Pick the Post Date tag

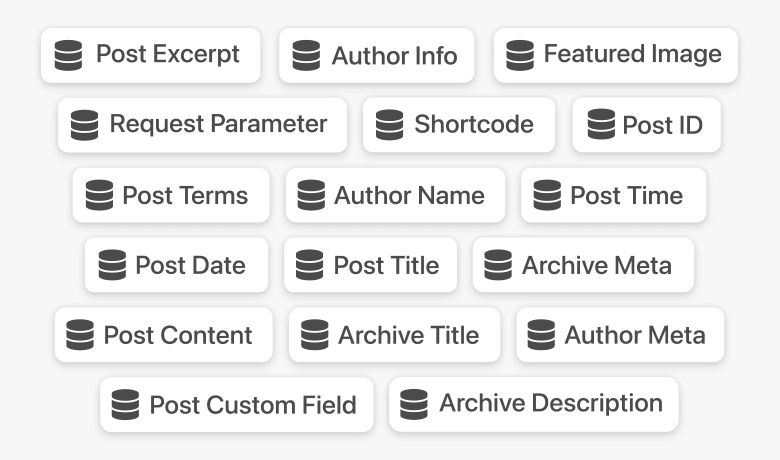pos(176,265)
